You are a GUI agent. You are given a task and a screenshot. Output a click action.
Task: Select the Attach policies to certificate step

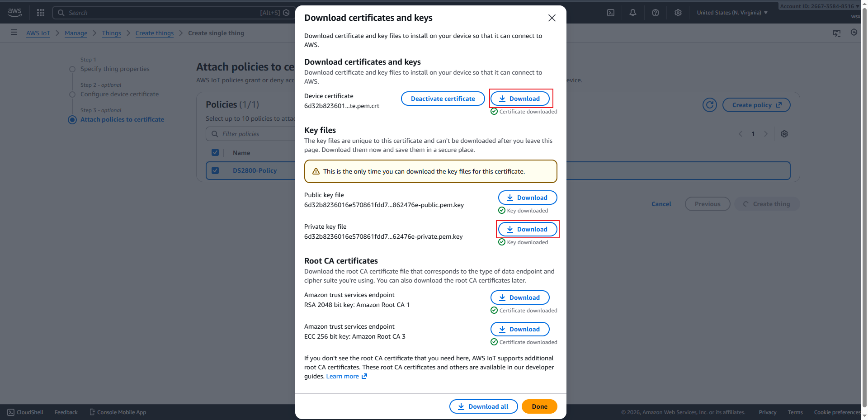pyautogui.click(x=122, y=119)
